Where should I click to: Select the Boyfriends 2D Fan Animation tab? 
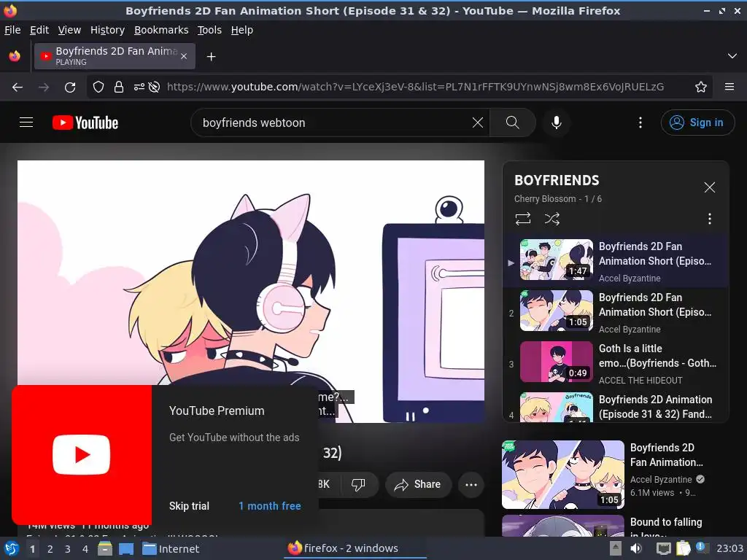point(115,56)
